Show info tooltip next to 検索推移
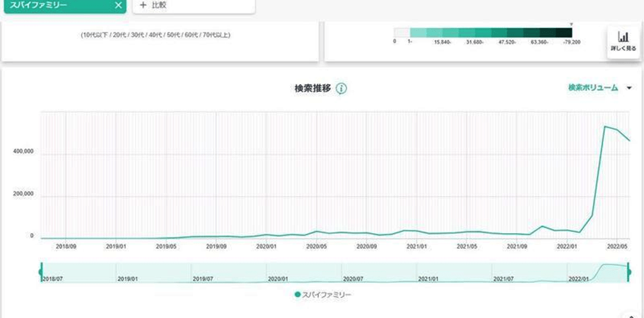The width and height of the screenshot is (644, 318). 341,89
